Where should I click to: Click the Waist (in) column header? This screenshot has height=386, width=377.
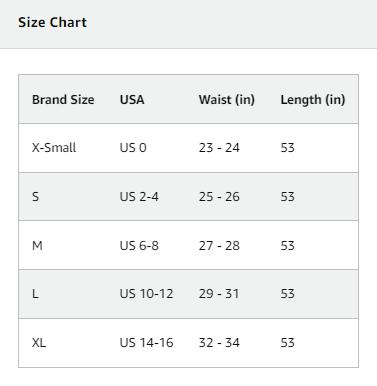[x=227, y=100]
